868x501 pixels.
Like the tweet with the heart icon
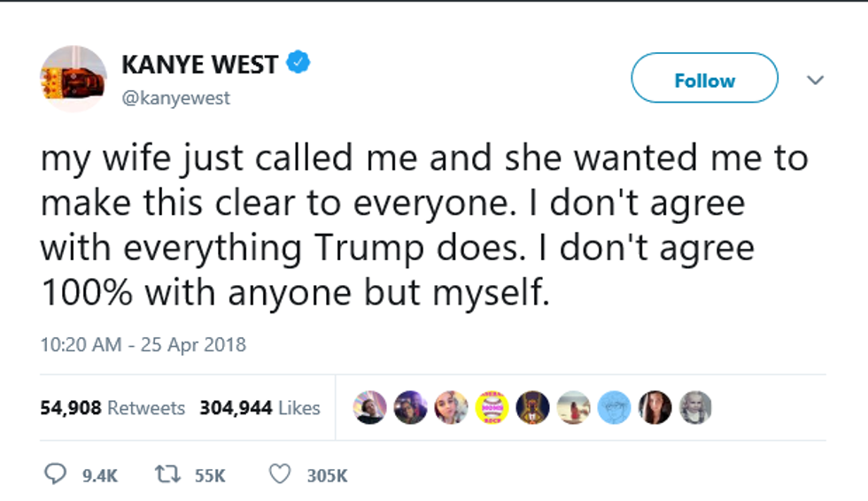pos(280,475)
